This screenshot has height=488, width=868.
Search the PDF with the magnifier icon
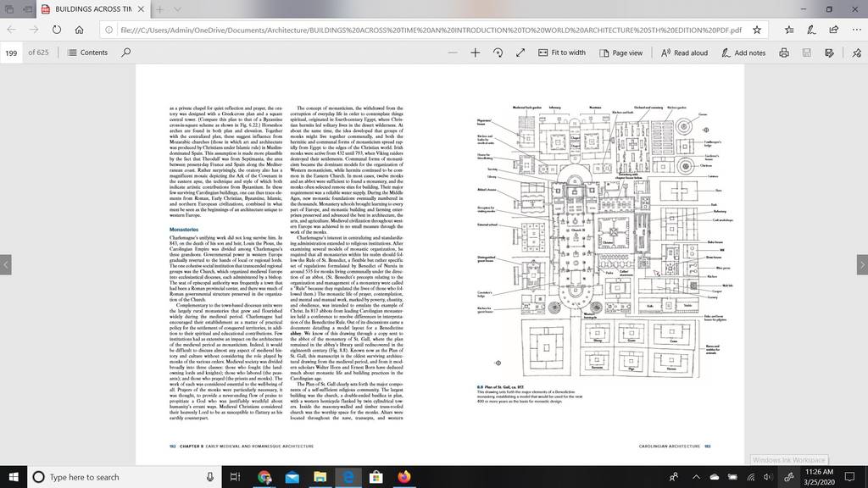point(126,53)
